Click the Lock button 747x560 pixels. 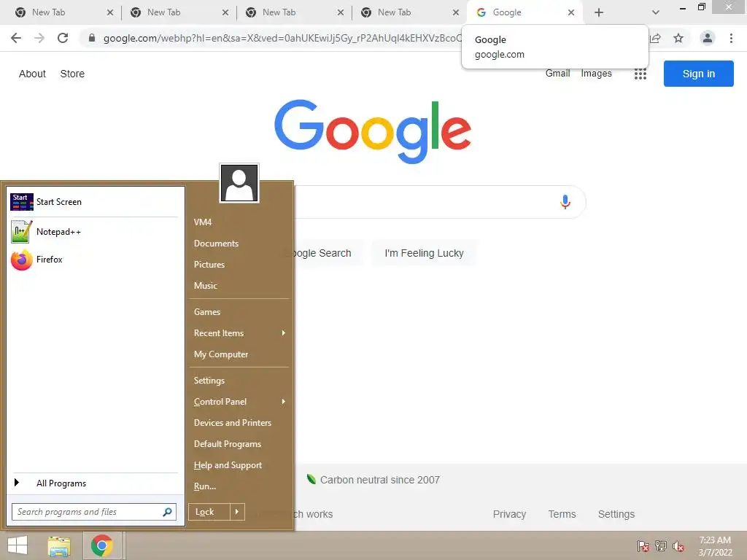(209, 512)
